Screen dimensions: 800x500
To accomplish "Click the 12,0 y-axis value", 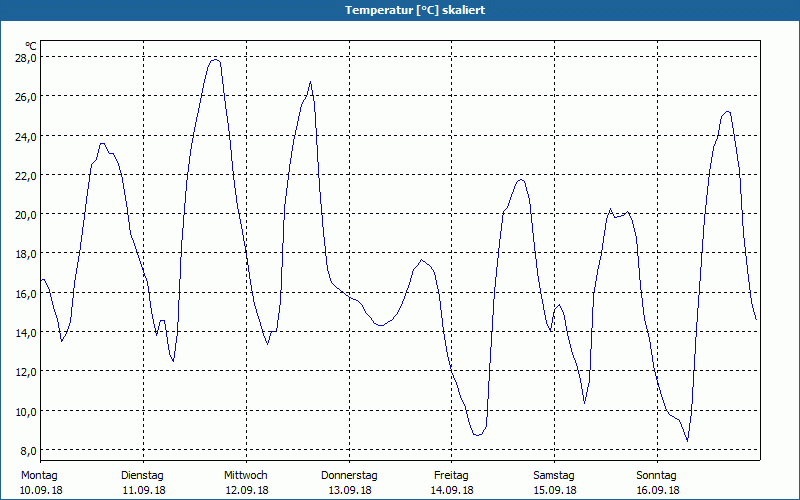I will [26, 372].
